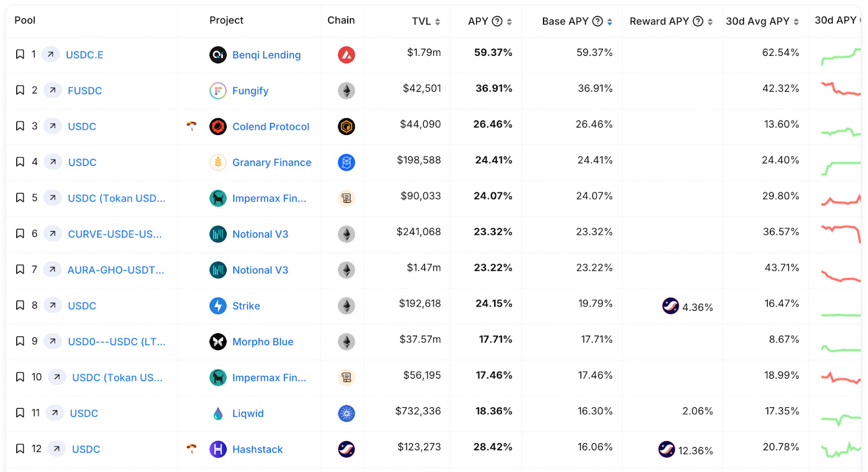This screenshot has width=868, height=472.
Task: Open the Fungify project link
Action: click(x=250, y=91)
